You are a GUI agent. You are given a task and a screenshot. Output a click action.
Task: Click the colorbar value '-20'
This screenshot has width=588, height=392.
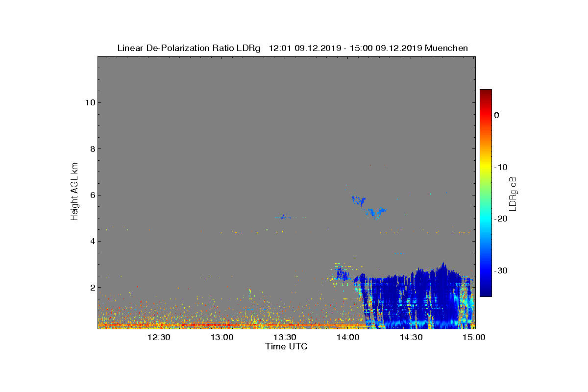tap(500, 219)
